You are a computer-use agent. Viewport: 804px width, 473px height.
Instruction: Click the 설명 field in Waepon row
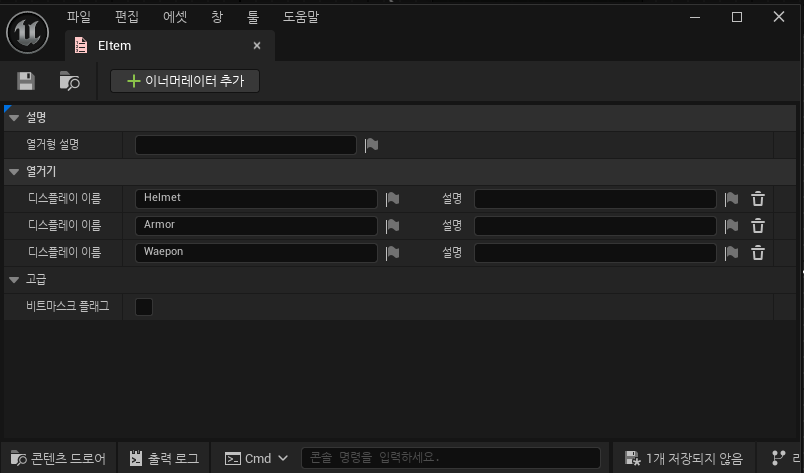pos(595,253)
